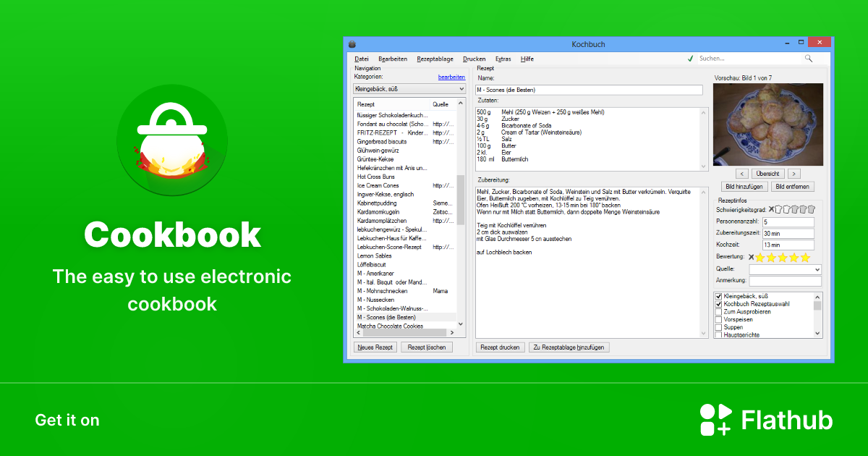Rate recipe with the second star

pyautogui.click(x=772, y=257)
